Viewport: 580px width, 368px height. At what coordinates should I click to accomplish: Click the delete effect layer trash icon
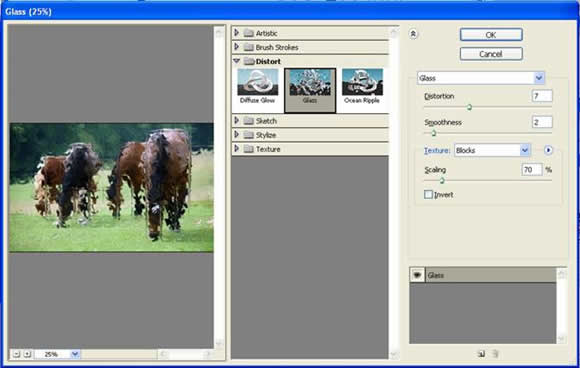pos(496,354)
